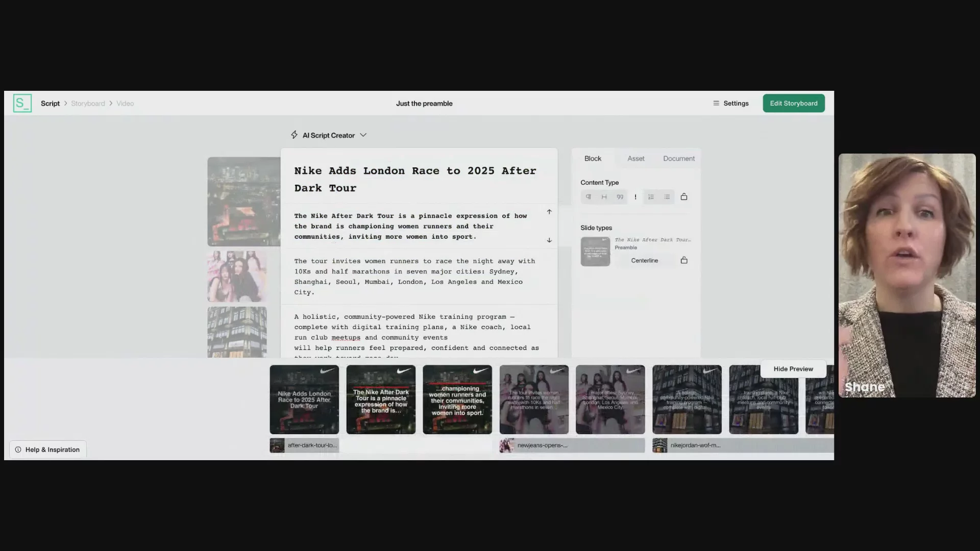The image size is (980, 551).
Task: Click the lightning bolt icon beside AI Script Creator
Action: click(x=295, y=135)
